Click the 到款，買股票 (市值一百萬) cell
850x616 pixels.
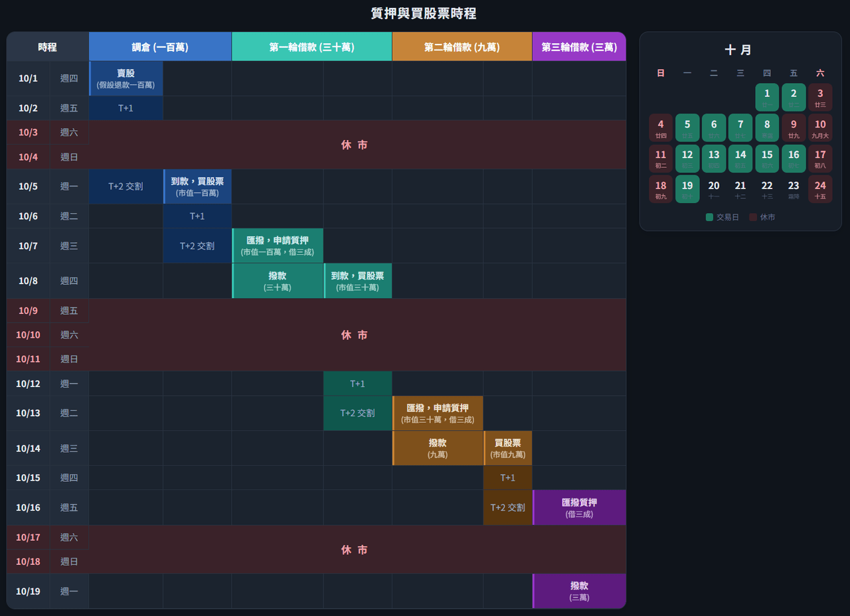(197, 187)
